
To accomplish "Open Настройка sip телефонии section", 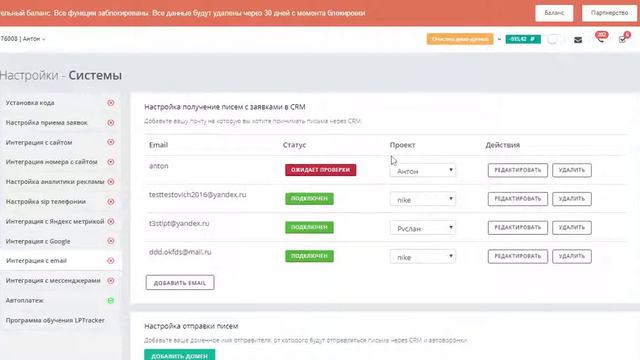I will [x=46, y=202].
